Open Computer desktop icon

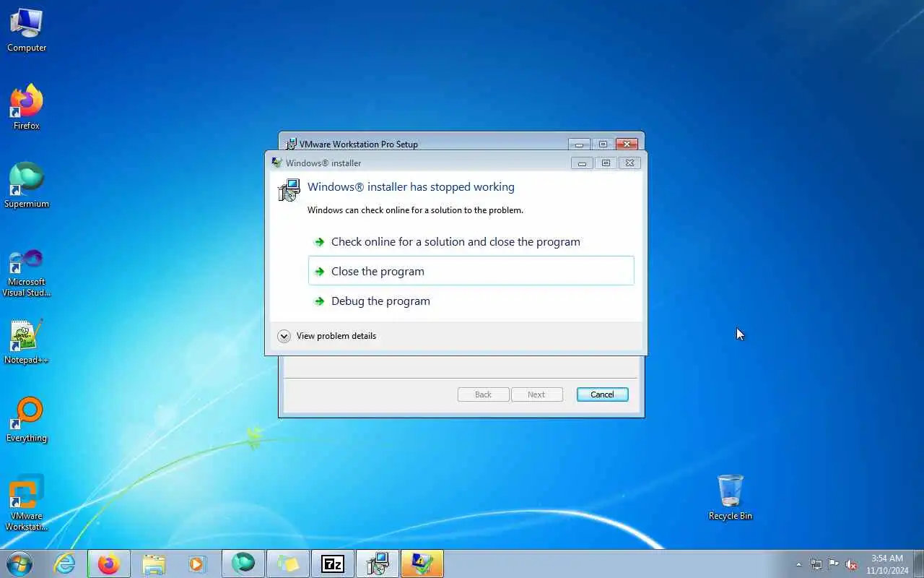coord(27,30)
